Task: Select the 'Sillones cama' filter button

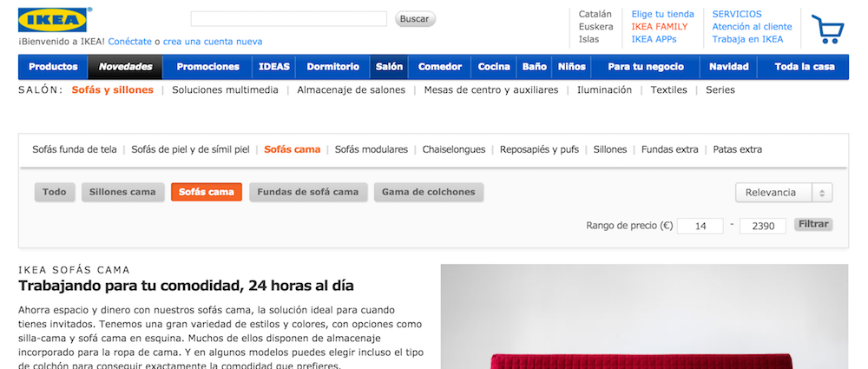Action: pos(123,192)
